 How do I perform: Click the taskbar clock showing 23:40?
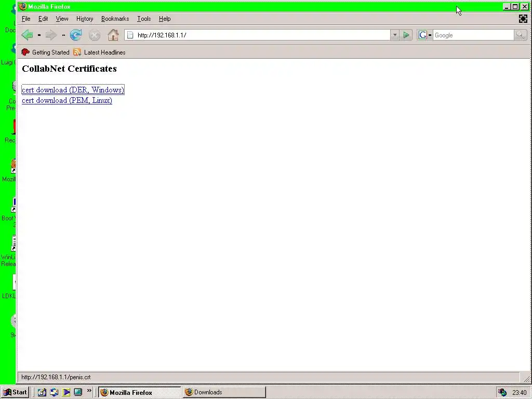point(520,393)
